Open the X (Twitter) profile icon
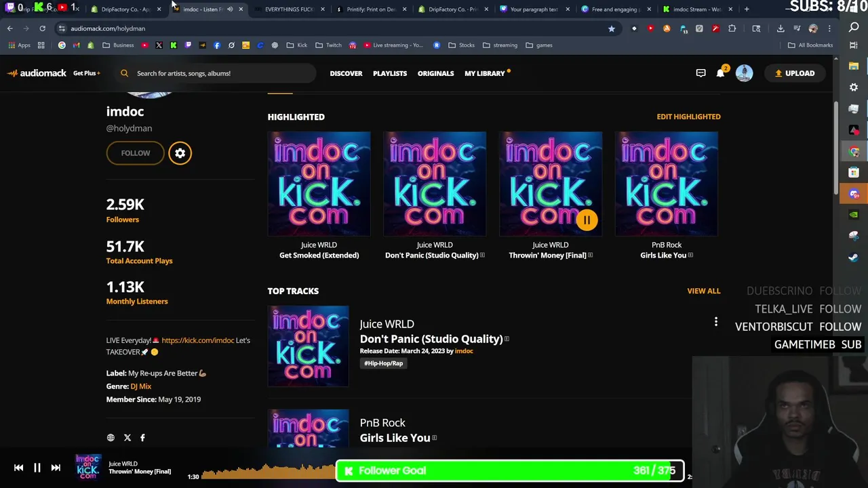 (x=127, y=438)
